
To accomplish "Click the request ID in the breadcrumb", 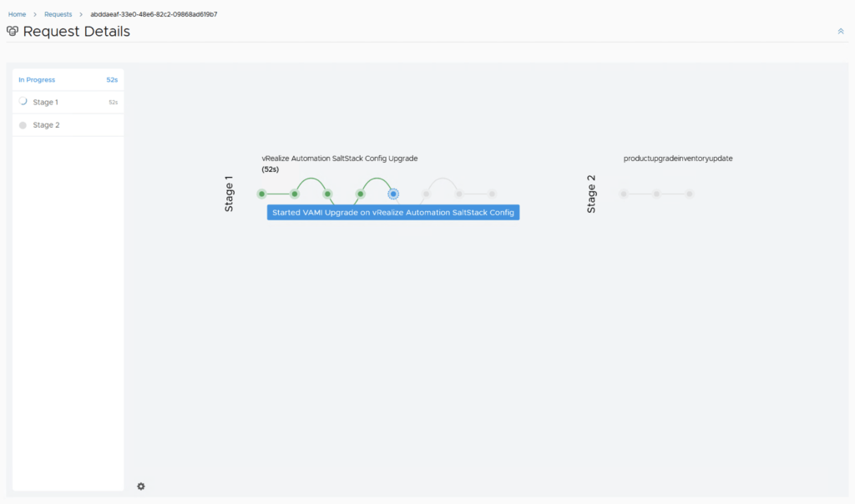I will (x=154, y=14).
